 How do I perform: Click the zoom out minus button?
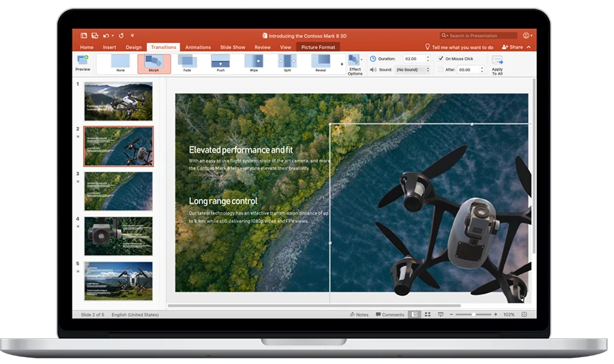pyautogui.click(x=451, y=314)
